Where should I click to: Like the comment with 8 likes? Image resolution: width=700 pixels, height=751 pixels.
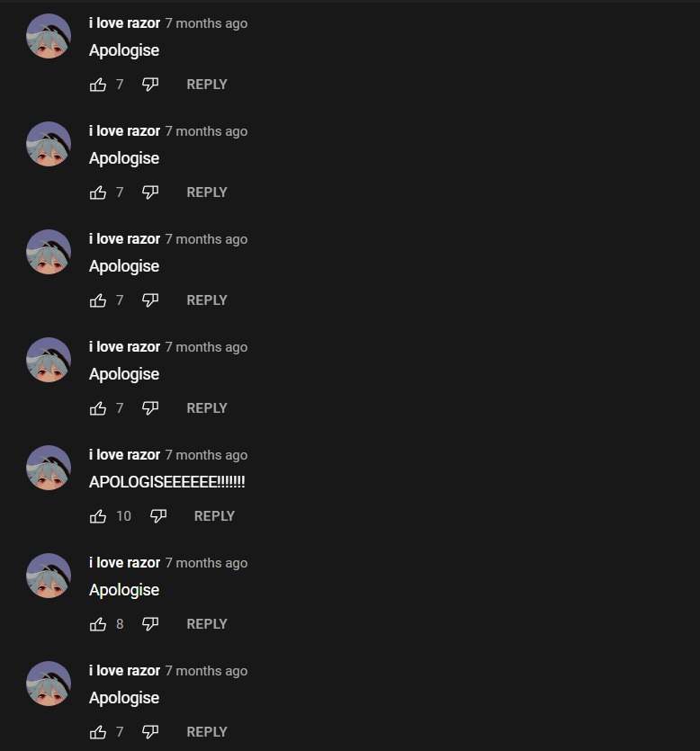98,624
